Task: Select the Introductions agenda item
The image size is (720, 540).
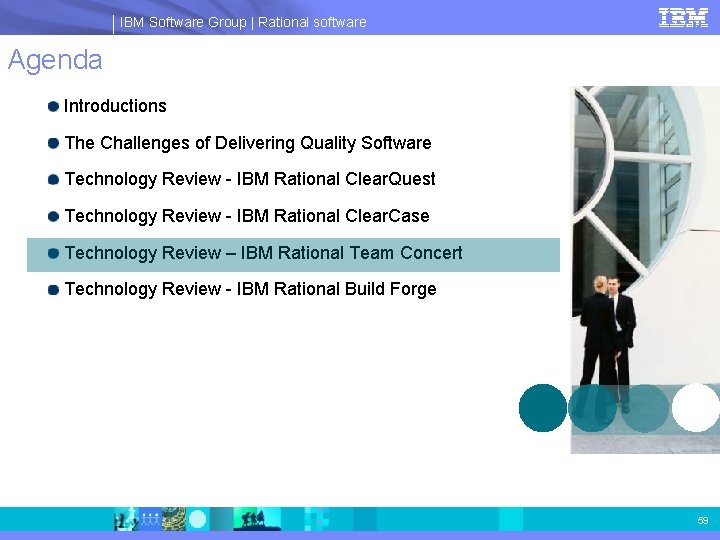Action: click(x=115, y=106)
